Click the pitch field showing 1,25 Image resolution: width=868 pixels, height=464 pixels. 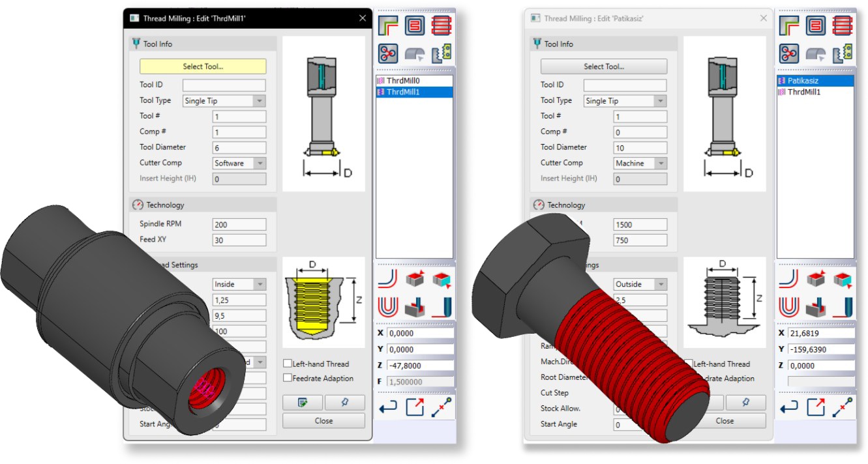coord(239,300)
